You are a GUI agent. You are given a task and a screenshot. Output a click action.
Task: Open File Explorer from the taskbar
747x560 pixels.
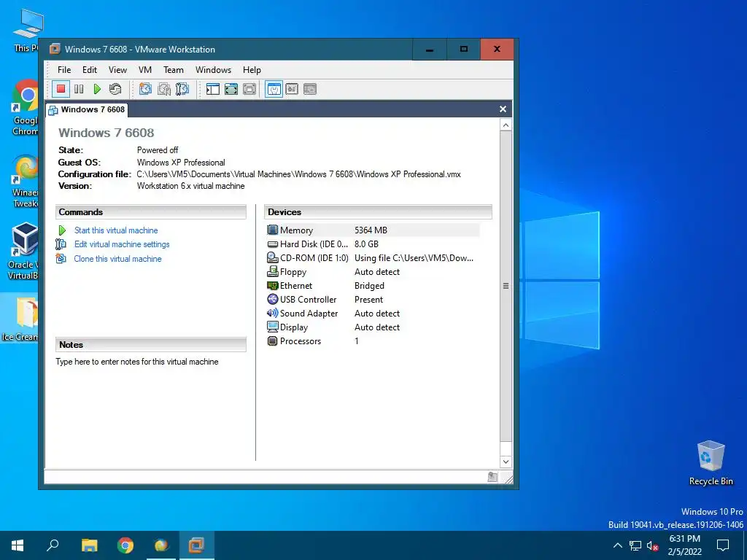(x=89, y=545)
